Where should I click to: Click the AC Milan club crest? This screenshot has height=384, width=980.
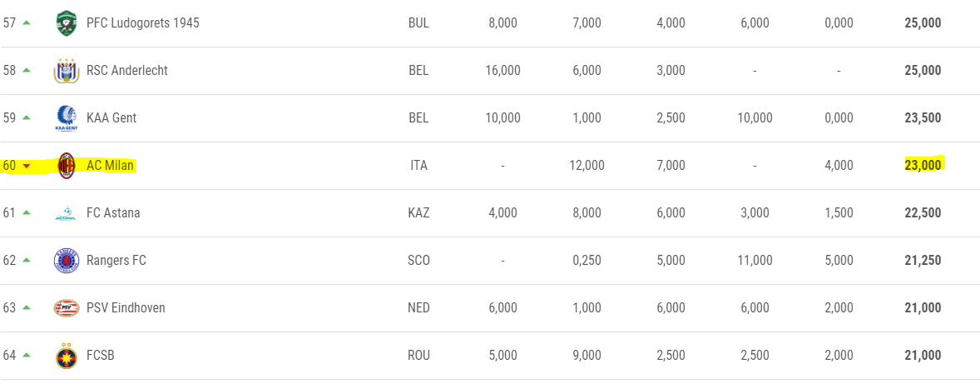click(x=66, y=166)
